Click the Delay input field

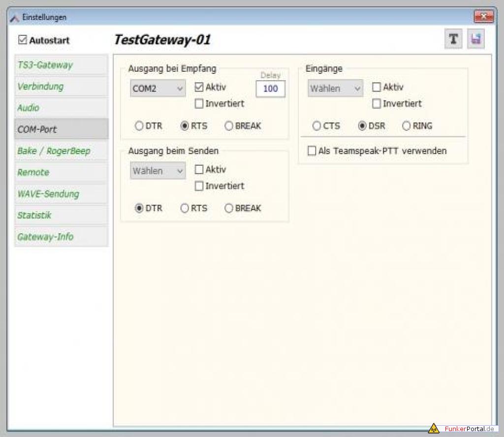pos(270,89)
